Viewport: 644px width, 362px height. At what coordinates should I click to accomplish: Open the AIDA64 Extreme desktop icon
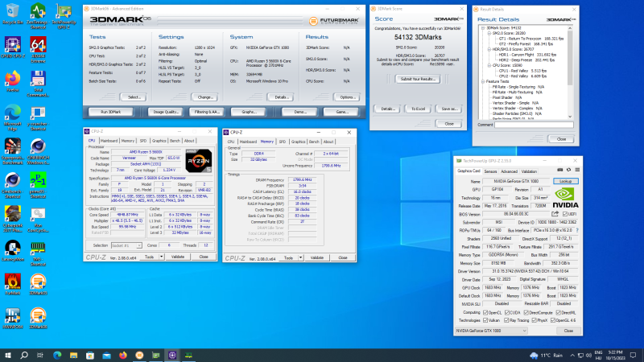point(38,49)
